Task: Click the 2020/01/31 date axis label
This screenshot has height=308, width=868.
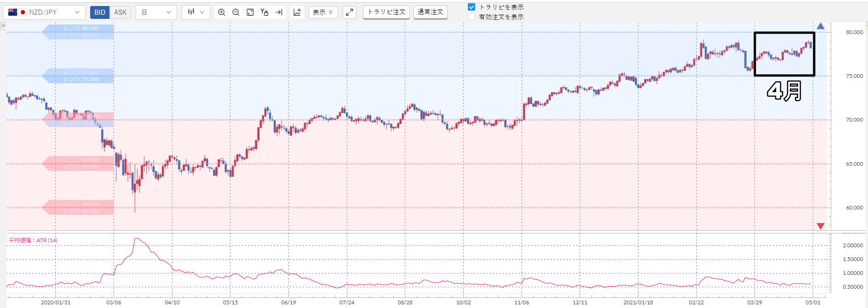Action: [x=56, y=302]
